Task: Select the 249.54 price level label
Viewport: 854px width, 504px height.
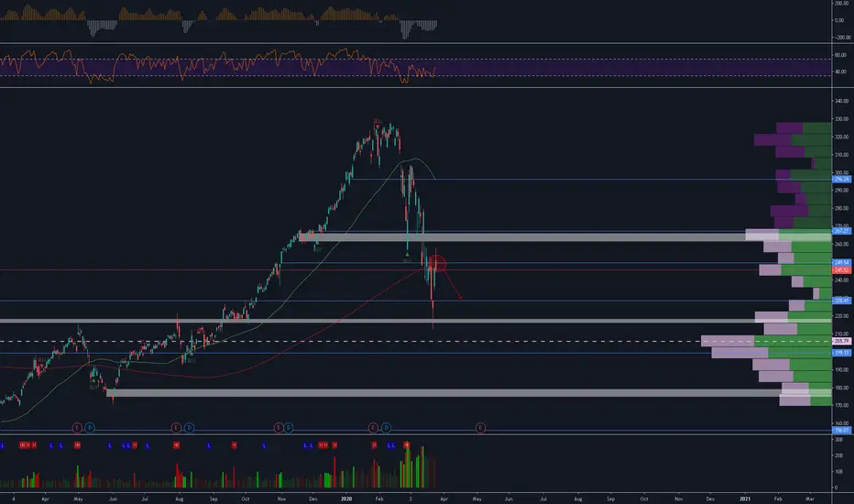Action: (x=841, y=263)
